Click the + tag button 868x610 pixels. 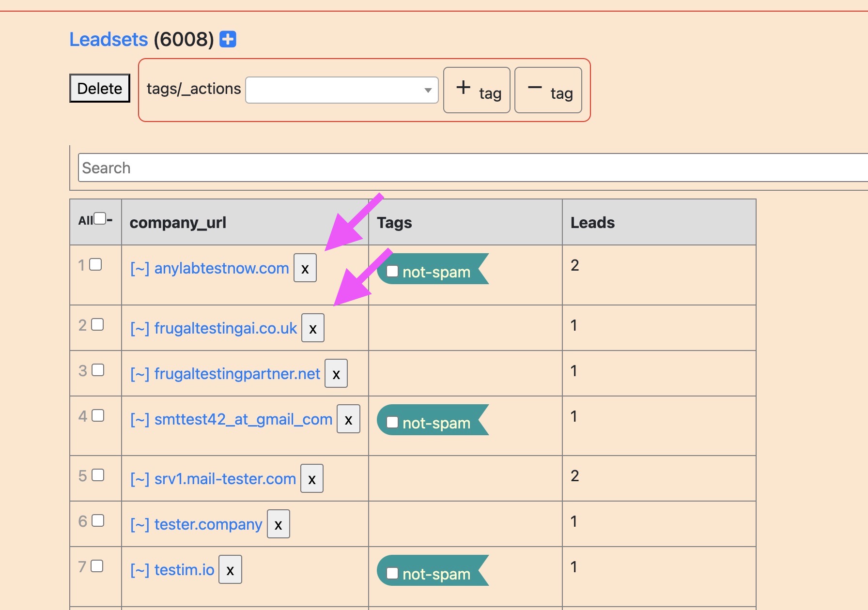coord(477,90)
